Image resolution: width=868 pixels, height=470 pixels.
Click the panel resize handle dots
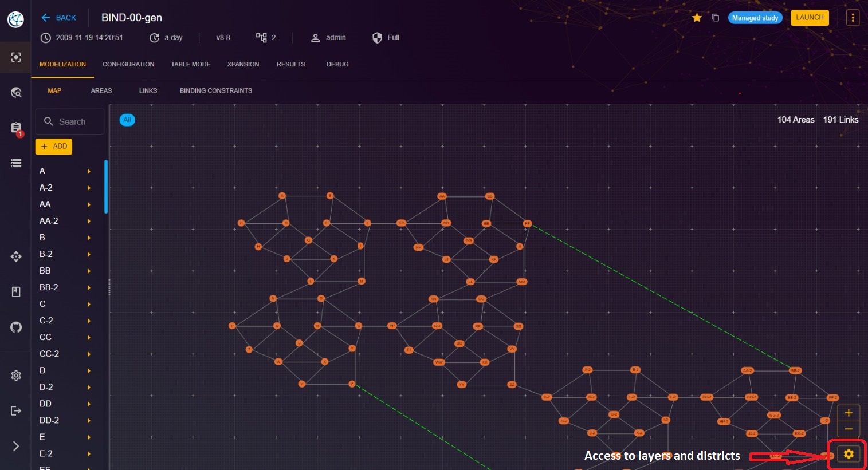click(x=109, y=287)
